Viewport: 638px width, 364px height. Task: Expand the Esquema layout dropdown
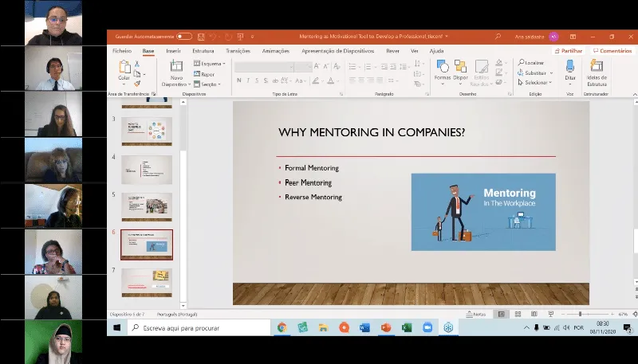tap(211, 64)
